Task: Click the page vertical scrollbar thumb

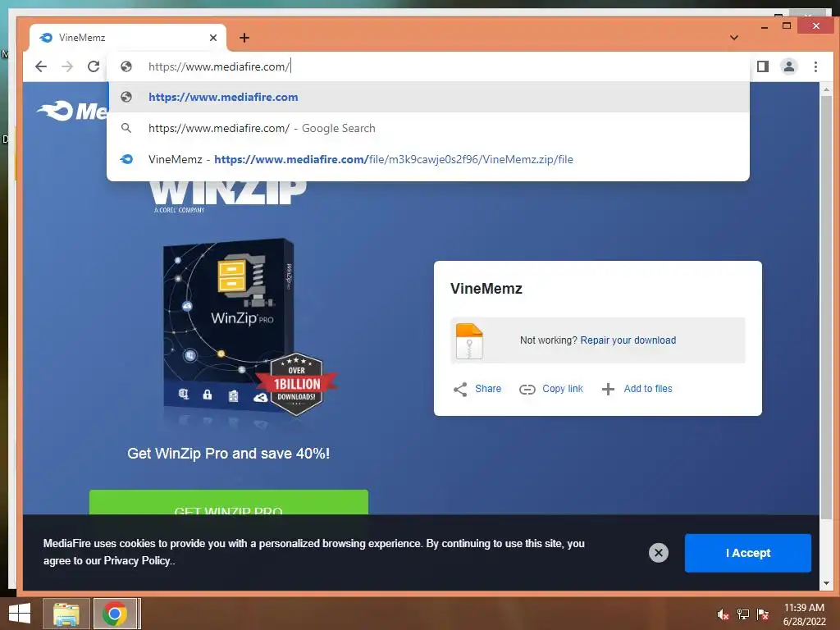Action: 826,308
